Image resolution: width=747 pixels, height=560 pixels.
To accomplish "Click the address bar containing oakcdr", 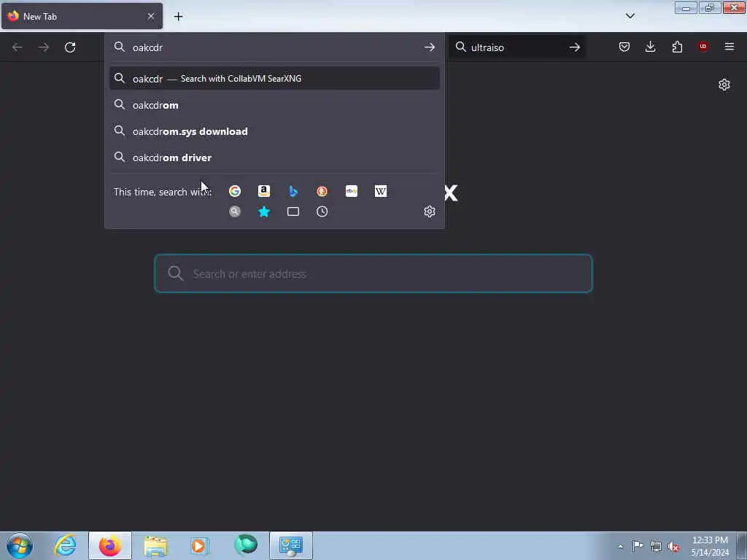I will pyautogui.click(x=274, y=47).
